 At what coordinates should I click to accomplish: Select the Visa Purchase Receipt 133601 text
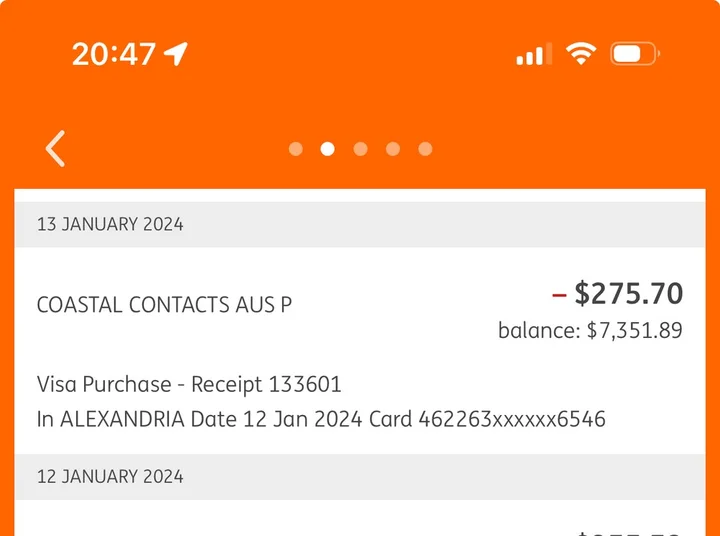click(189, 384)
